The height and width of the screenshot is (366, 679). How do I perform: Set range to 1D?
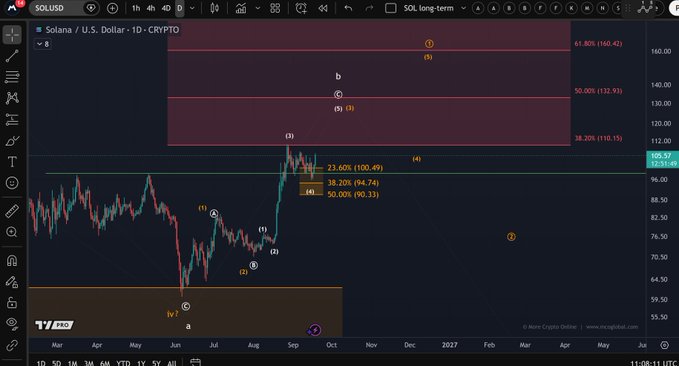[41, 363]
